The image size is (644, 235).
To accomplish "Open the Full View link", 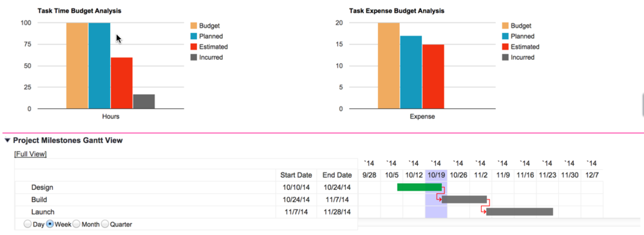I will tap(30, 154).
